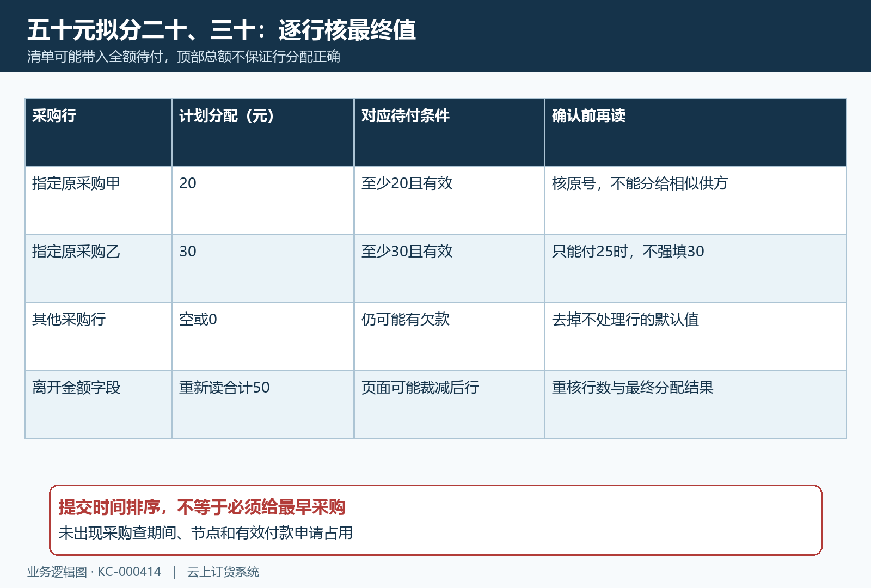Click the cell 空或0
Viewport: 871px width, 588px height.
(x=198, y=320)
